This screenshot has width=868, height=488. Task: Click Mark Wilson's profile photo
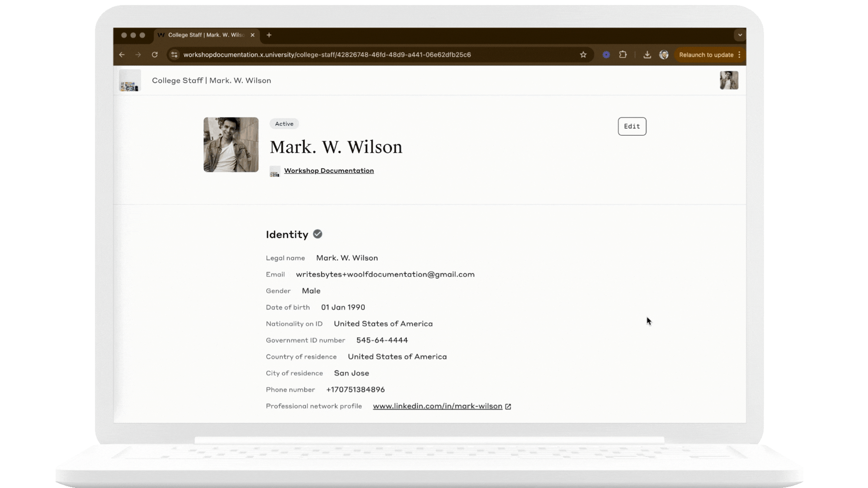click(231, 145)
